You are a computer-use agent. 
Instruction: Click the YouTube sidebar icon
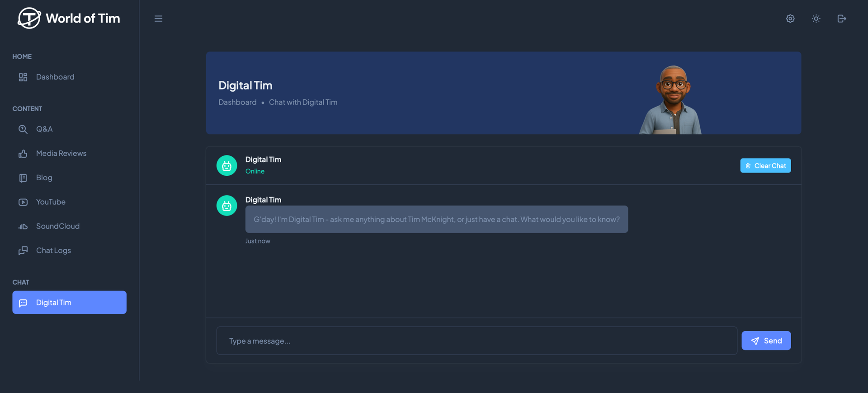pos(23,202)
